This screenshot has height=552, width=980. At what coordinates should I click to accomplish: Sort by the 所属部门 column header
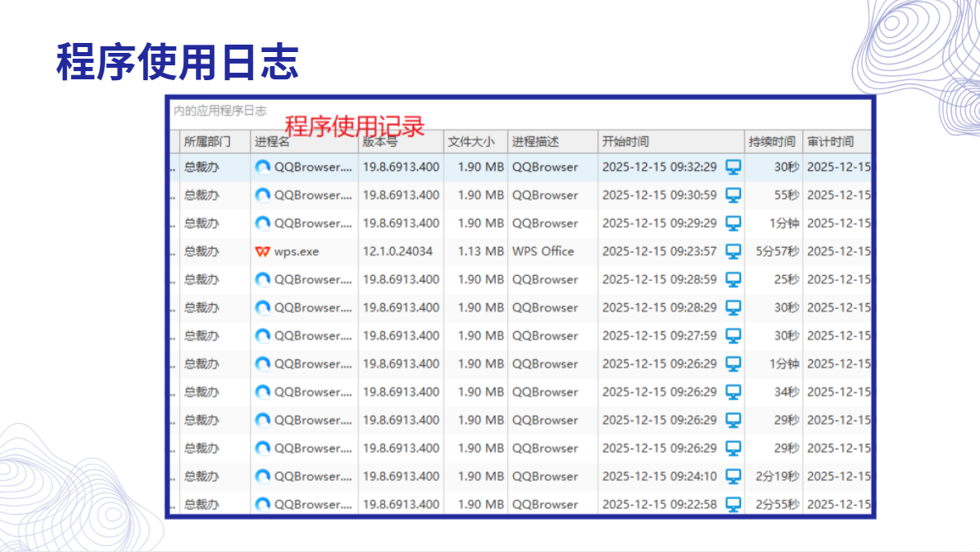[216, 142]
